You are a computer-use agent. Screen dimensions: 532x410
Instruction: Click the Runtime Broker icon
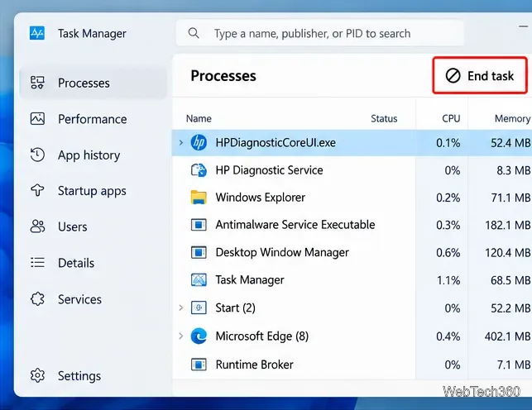pos(199,365)
